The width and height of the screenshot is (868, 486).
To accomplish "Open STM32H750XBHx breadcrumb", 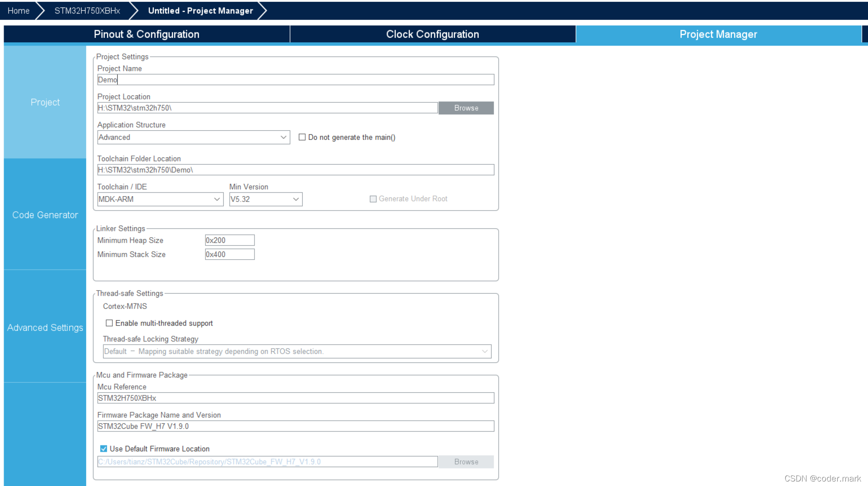I will coord(87,11).
